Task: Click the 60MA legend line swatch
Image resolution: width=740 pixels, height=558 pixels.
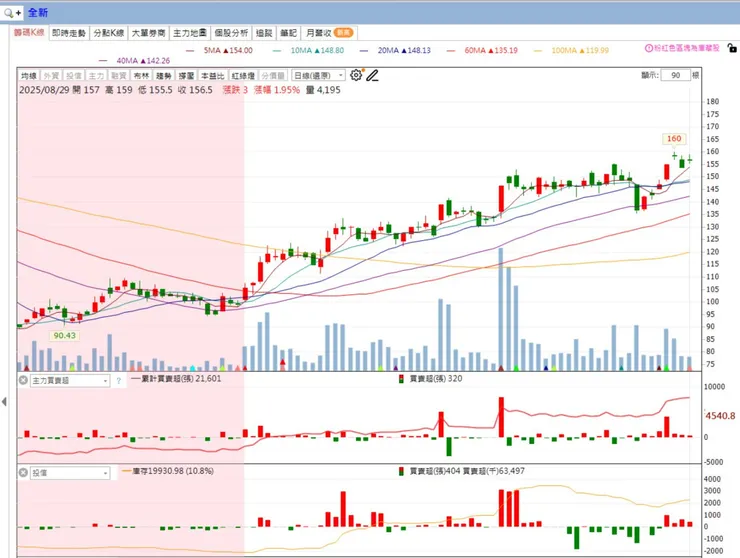Action: (451, 51)
